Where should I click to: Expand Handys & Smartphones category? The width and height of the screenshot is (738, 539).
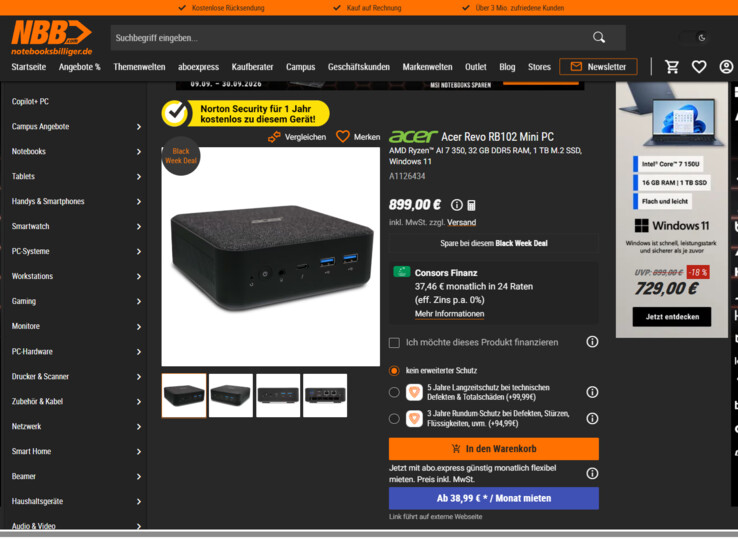pyautogui.click(x=138, y=201)
